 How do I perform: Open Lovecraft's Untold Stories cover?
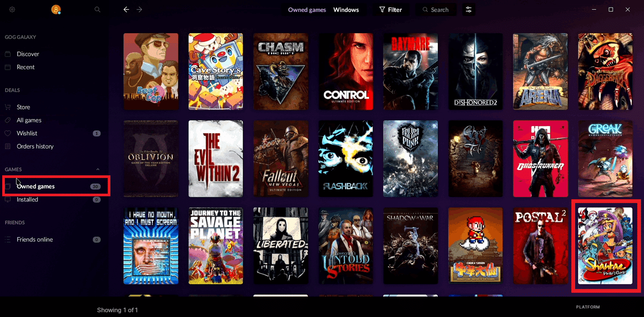(x=346, y=246)
